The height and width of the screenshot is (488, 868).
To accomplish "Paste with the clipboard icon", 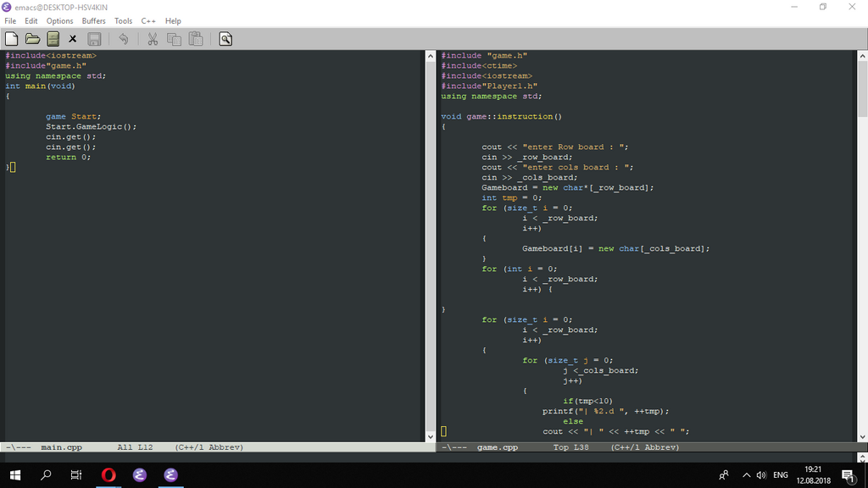I will (x=196, y=39).
